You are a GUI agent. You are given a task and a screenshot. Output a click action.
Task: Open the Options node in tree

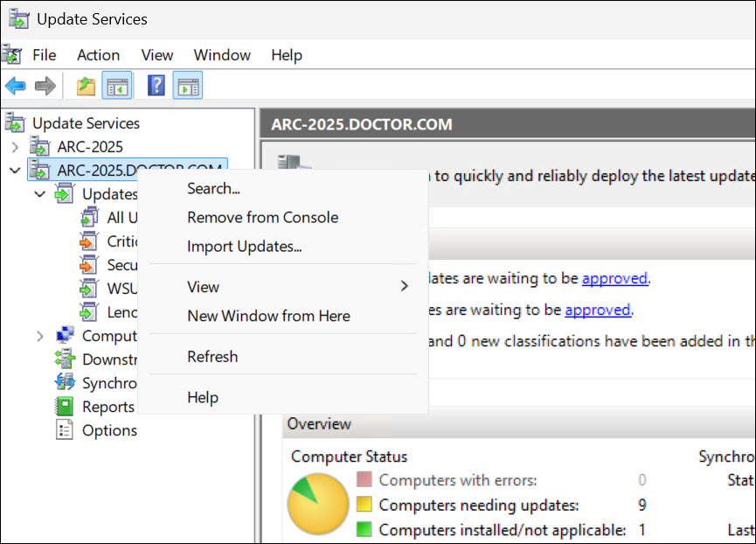(x=109, y=430)
